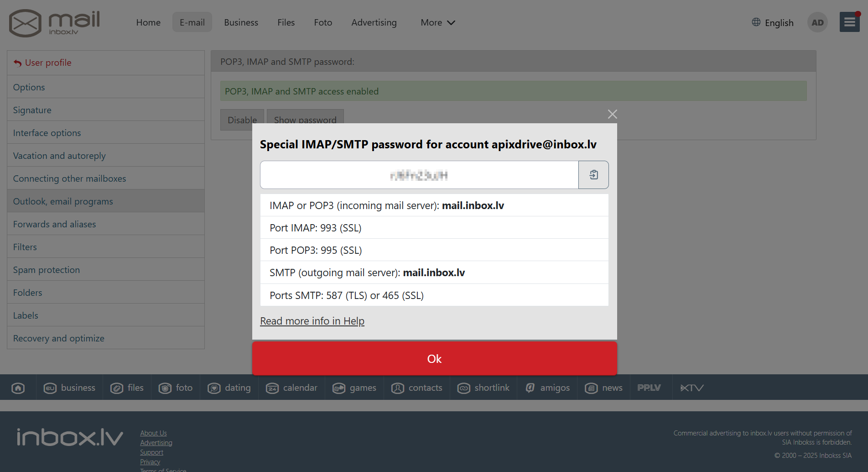The height and width of the screenshot is (472, 868).
Task: Open Folders in sidebar
Action: [106, 292]
